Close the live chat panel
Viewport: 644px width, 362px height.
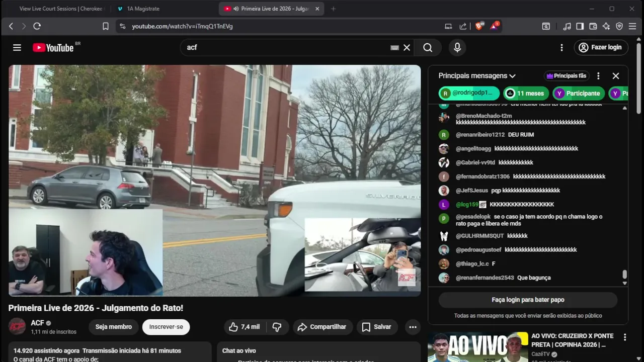616,76
